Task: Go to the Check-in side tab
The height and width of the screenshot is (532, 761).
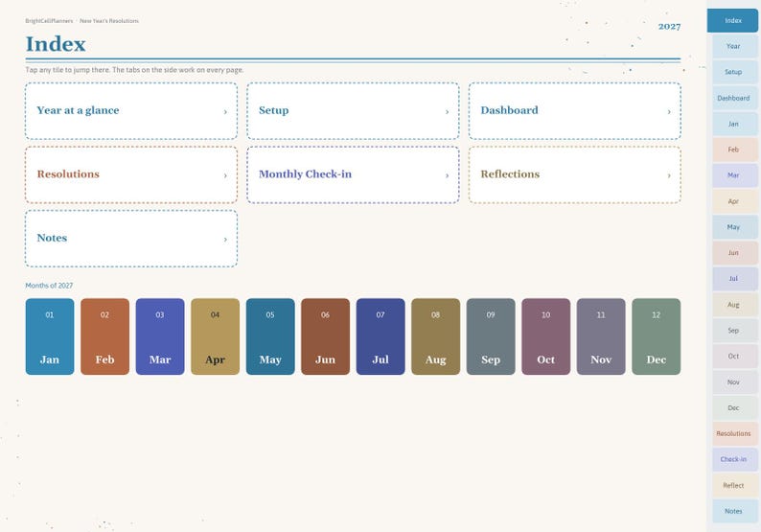Action: pyautogui.click(x=735, y=459)
